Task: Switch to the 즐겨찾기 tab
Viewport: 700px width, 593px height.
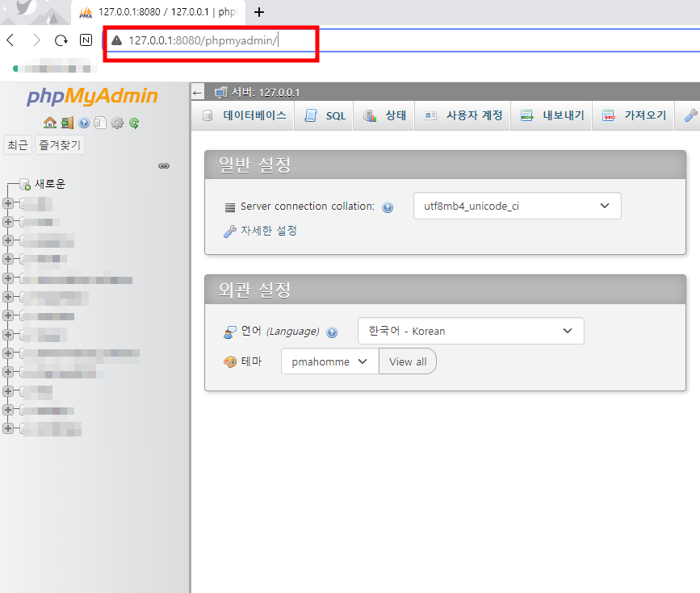Action: point(60,145)
